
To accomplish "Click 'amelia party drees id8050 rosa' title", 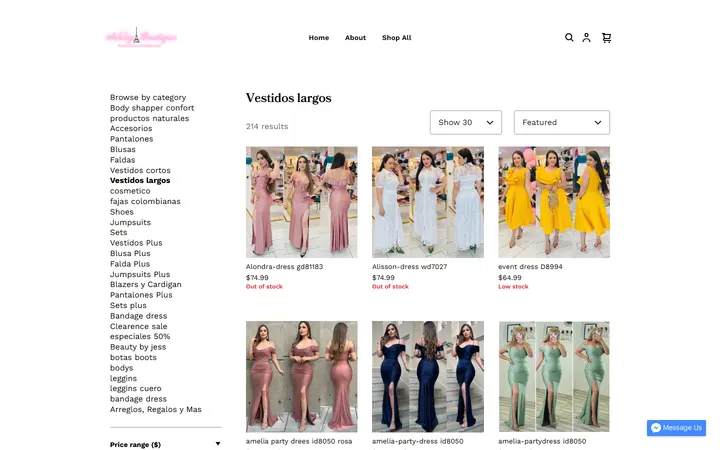I will [299, 441].
